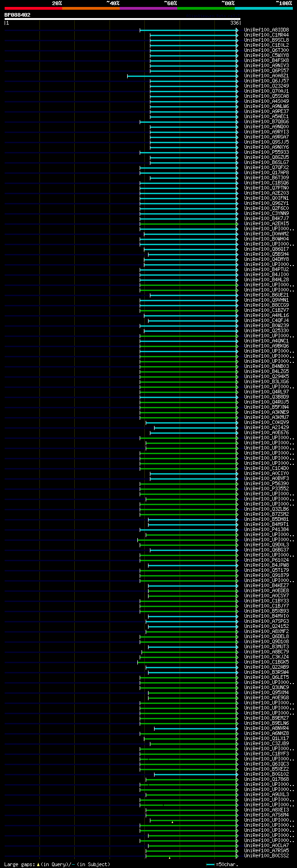
Task: Click the UniRef100_A4QNC1 hit label
Action: click(x=266, y=341)
